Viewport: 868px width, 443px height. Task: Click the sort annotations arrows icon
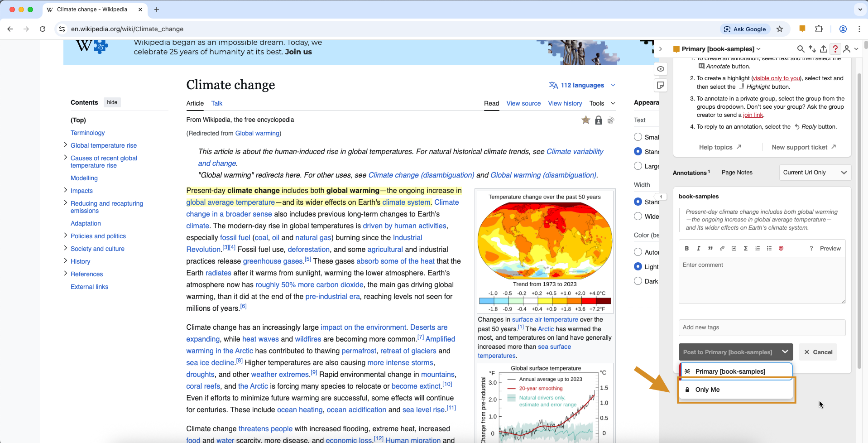812,49
